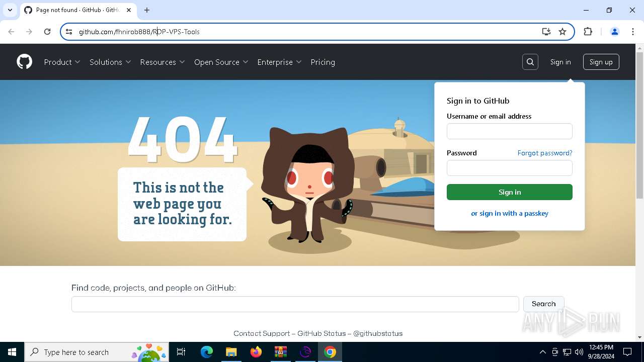Launch Microsoft Edge from the taskbar
644x362 pixels.
tap(207, 352)
